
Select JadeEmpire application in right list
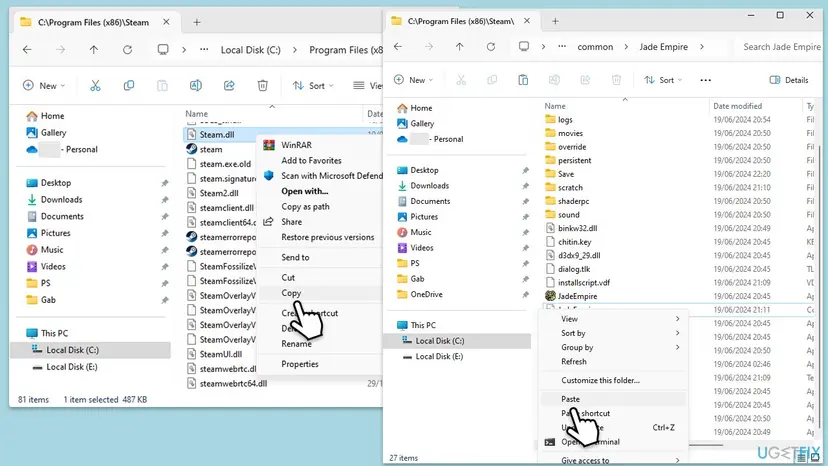click(x=577, y=296)
